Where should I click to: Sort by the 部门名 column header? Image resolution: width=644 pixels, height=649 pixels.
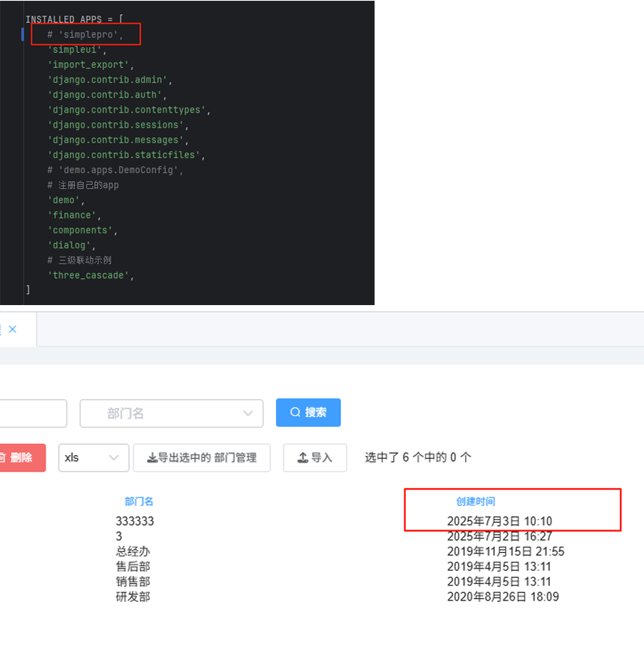pyautogui.click(x=139, y=501)
